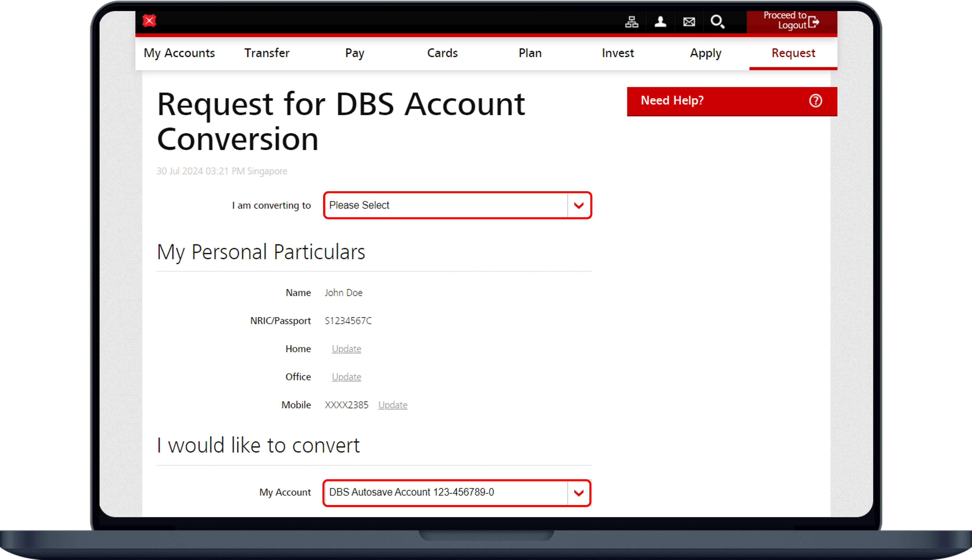Open the Cards menu
The image size is (972, 560).
click(x=442, y=53)
